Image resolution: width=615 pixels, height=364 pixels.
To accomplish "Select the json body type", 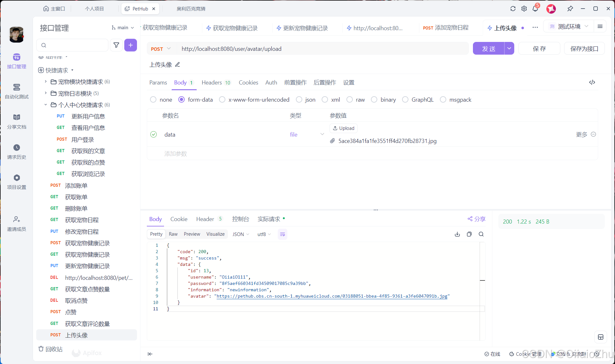I will point(299,99).
